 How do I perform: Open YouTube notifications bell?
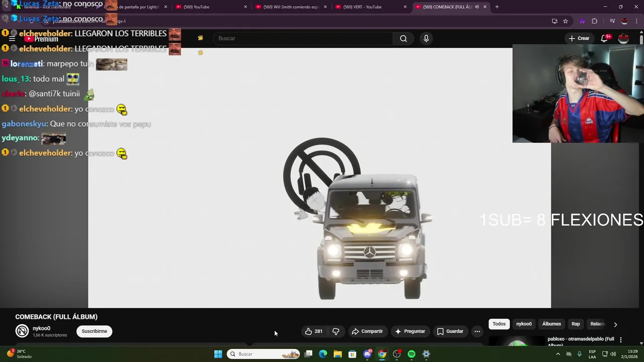(x=605, y=38)
